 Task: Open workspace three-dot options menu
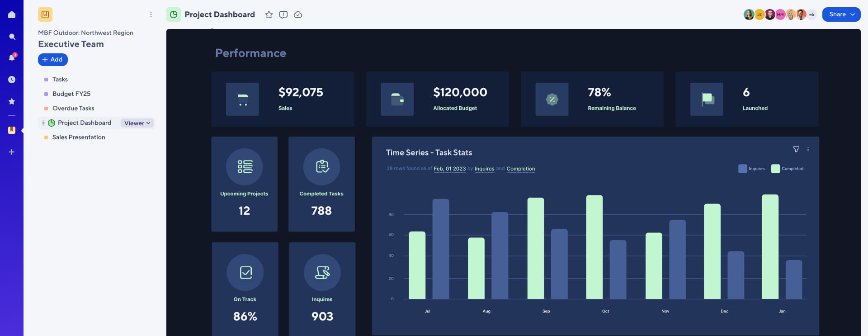click(x=151, y=14)
